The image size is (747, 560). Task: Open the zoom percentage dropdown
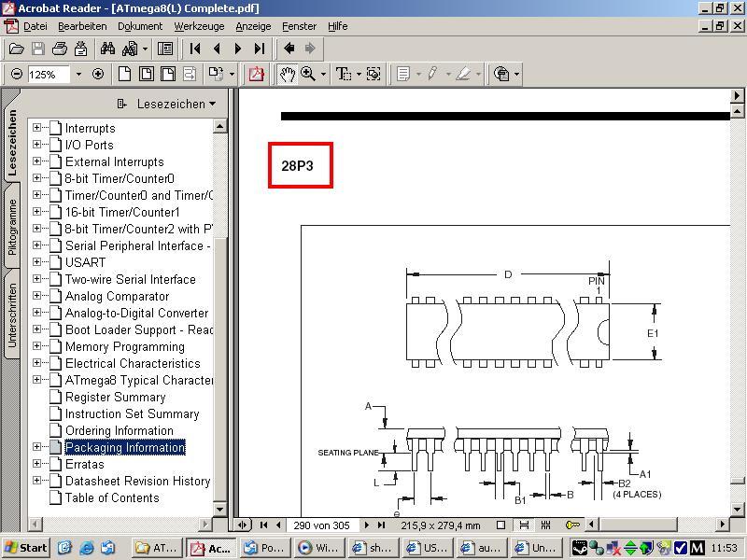(78, 74)
